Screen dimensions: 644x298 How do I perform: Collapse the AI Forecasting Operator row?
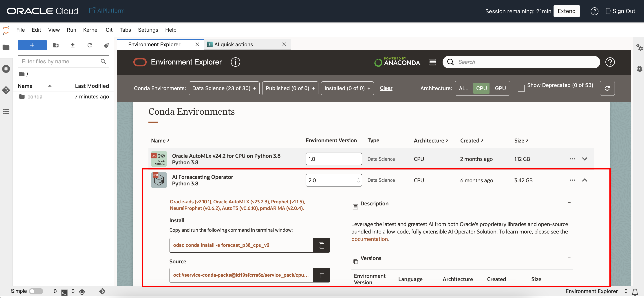click(584, 180)
